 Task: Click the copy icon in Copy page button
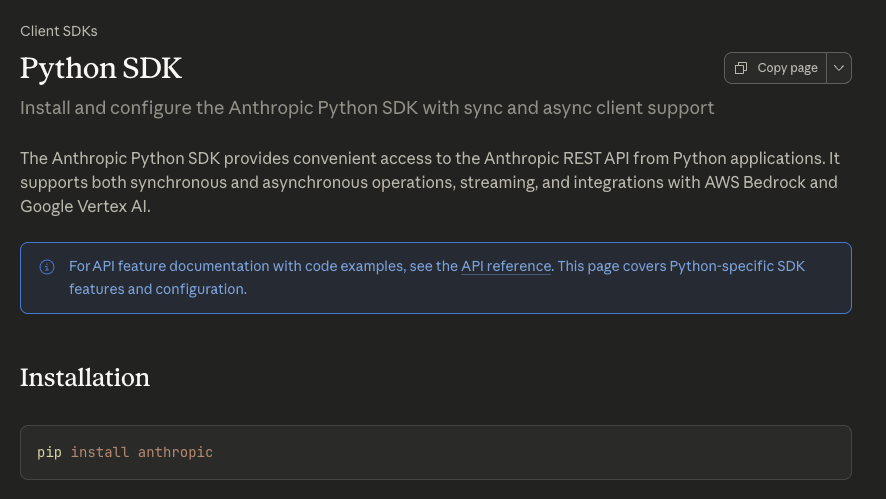[741, 68]
